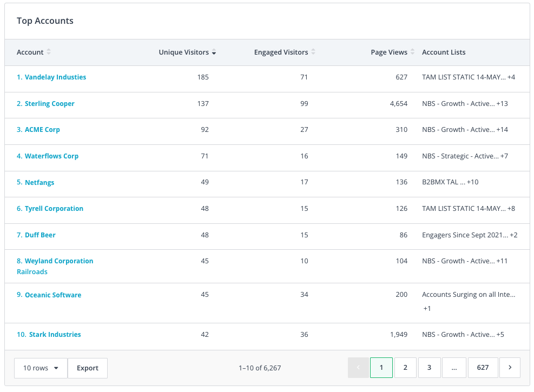Click Waterflows Corp's 16 engaged visitors

tap(304, 156)
